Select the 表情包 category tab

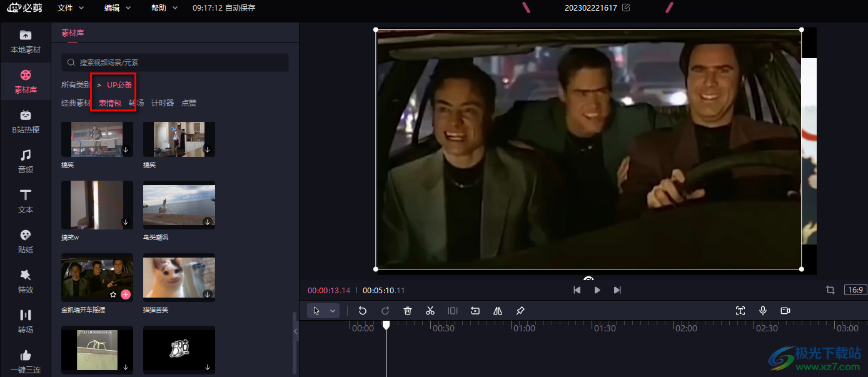[110, 103]
